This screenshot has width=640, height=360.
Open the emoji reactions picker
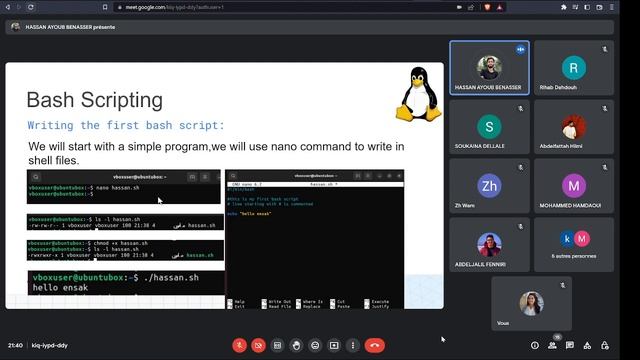coord(315,345)
